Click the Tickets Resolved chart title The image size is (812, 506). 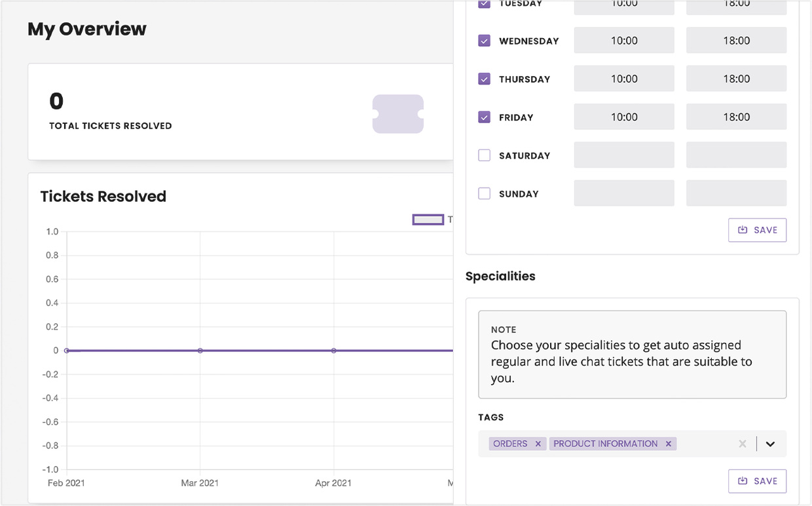[x=103, y=197]
